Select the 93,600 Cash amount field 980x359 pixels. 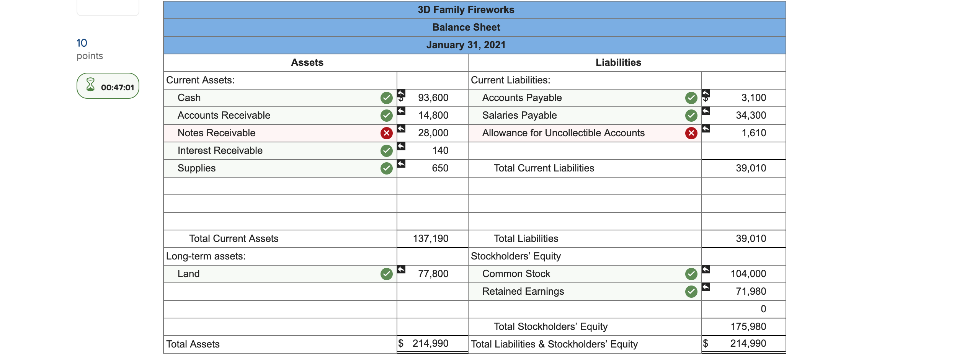[433, 98]
